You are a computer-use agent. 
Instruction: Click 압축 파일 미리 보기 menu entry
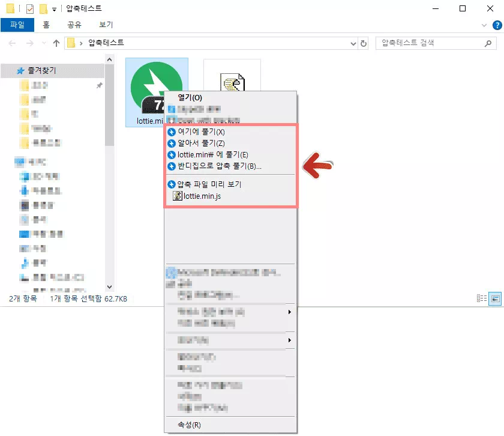coord(230,184)
